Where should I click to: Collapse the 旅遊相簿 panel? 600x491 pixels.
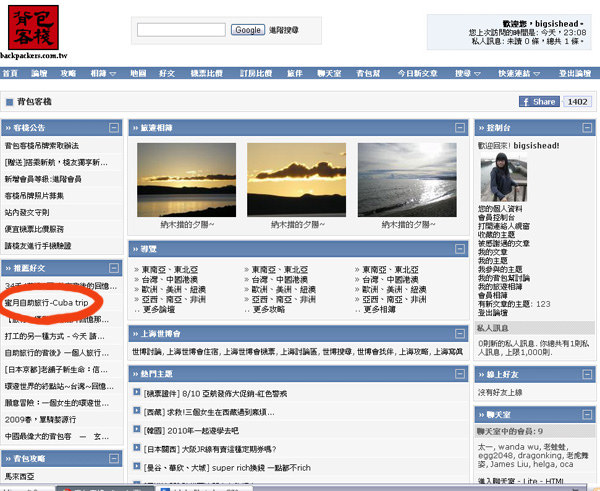(x=460, y=128)
